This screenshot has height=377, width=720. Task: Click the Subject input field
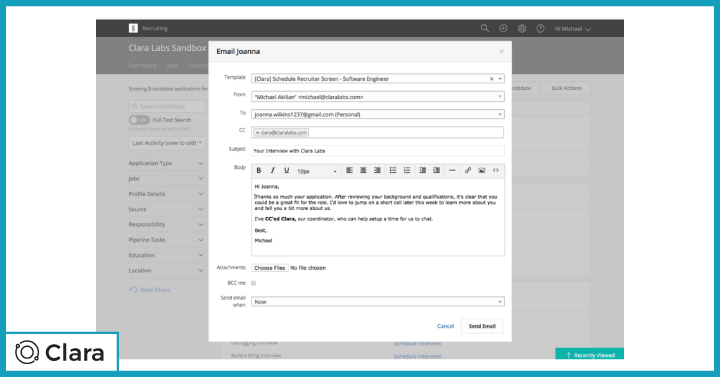(377, 151)
